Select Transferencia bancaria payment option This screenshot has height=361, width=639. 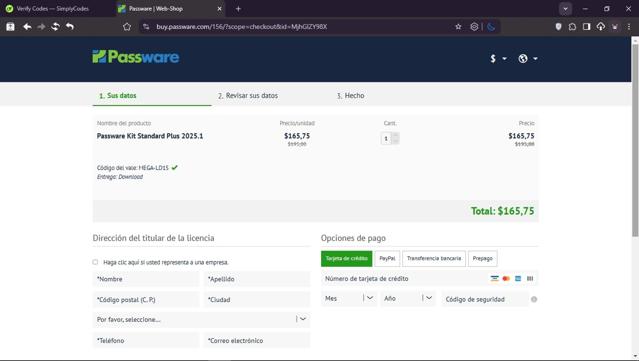click(x=434, y=258)
